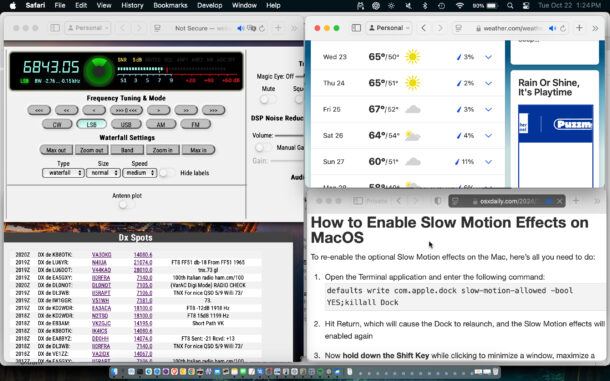Open privacy shield icon in osxdaily window
This screenshot has width=610, height=381.
tap(438, 201)
